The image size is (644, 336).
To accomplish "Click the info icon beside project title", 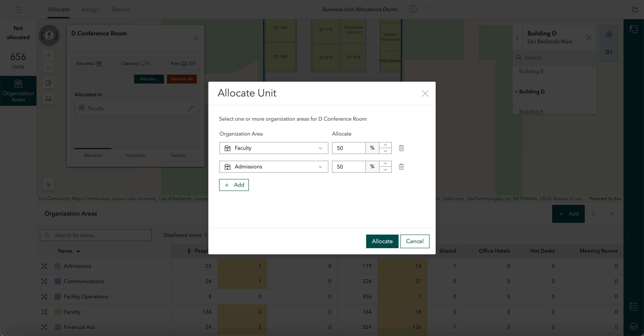I will point(413,10).
